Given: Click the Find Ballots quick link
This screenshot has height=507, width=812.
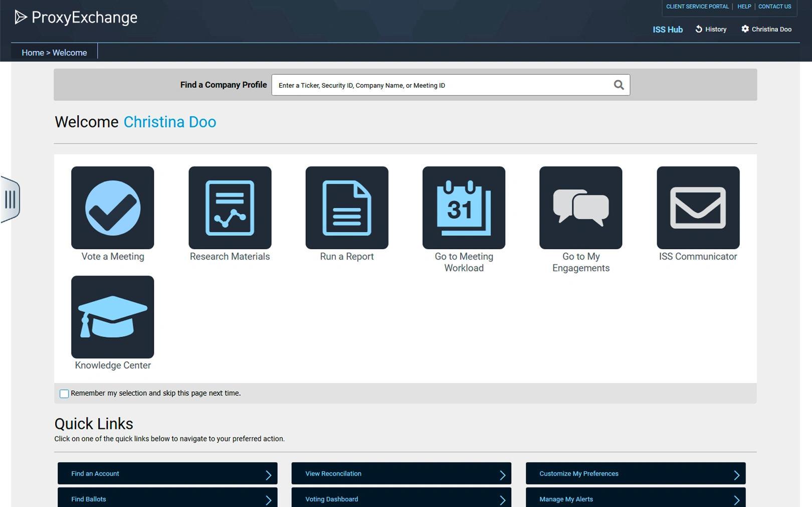Looking at the screenshot, I should pos(167,498).
